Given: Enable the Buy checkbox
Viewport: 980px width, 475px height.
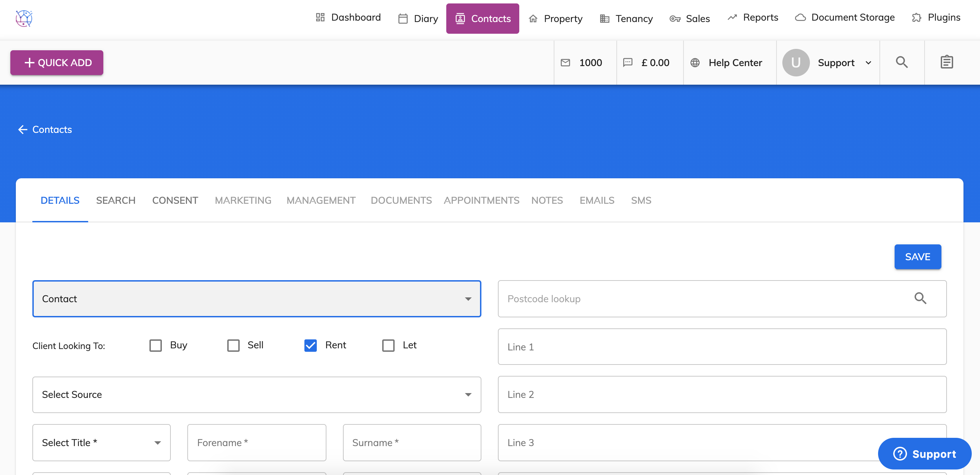Looking at the screenshot, I should coord(156,345).
